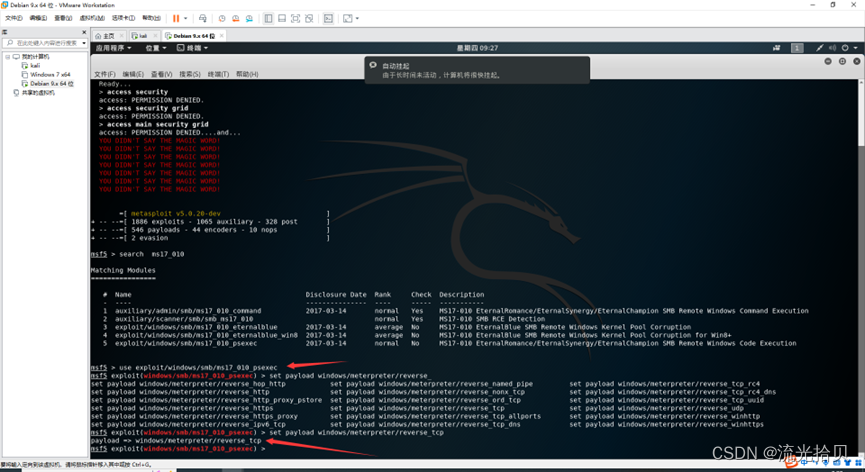Click the stretch guest display icon
The image size is (865, 472).
point(348,18)
